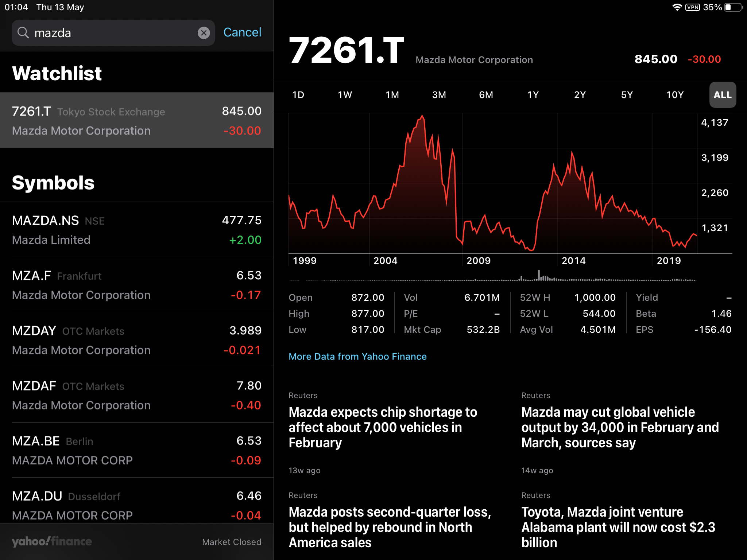Tap the 52W H 1,000.00 value

(x=595, y=297)
